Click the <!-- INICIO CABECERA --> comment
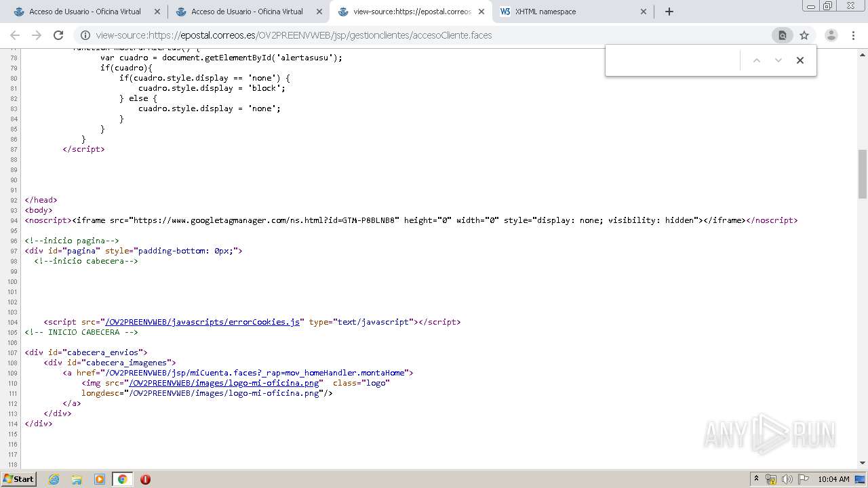This screenshot has width=868, height=488. click(x=81, y=332)
